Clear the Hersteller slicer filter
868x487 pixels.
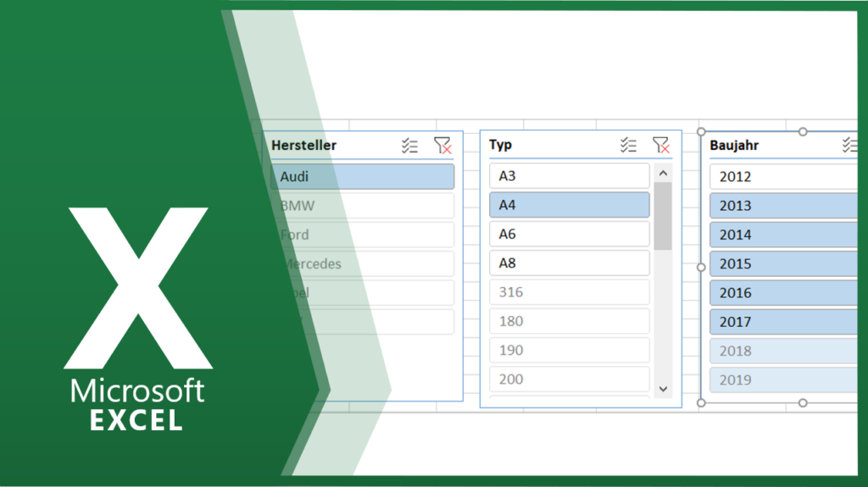coord(442,146)
